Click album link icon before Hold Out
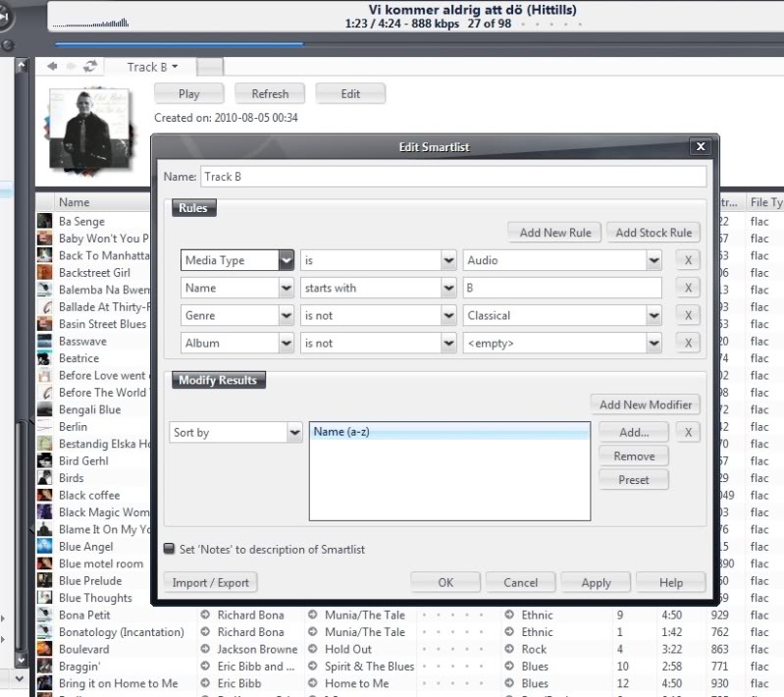This screenshot has height=697, width=784. pos(312,649)
